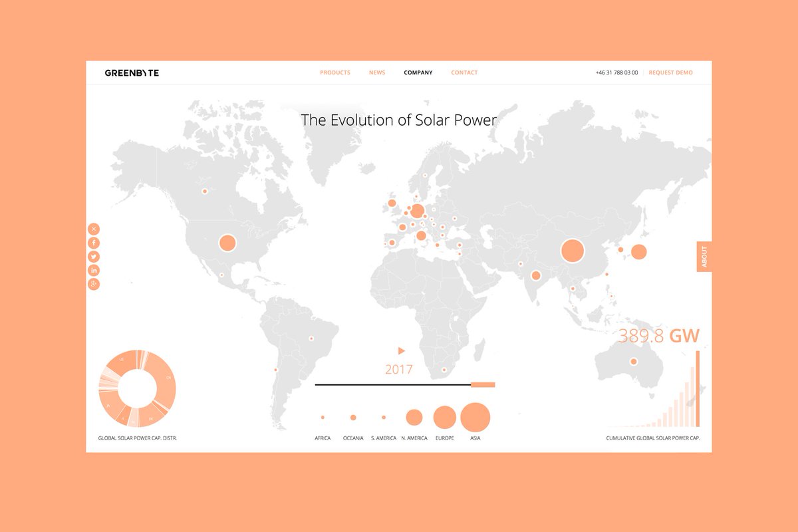798x532 pixels.
Task: Open the About side tab
Action: tap(704, 257)
